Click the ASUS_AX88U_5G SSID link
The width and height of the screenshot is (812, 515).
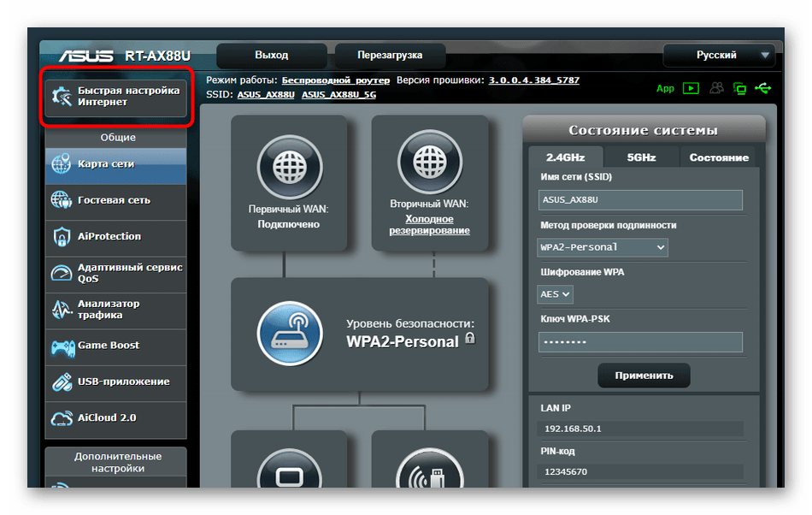coord(338,95)
